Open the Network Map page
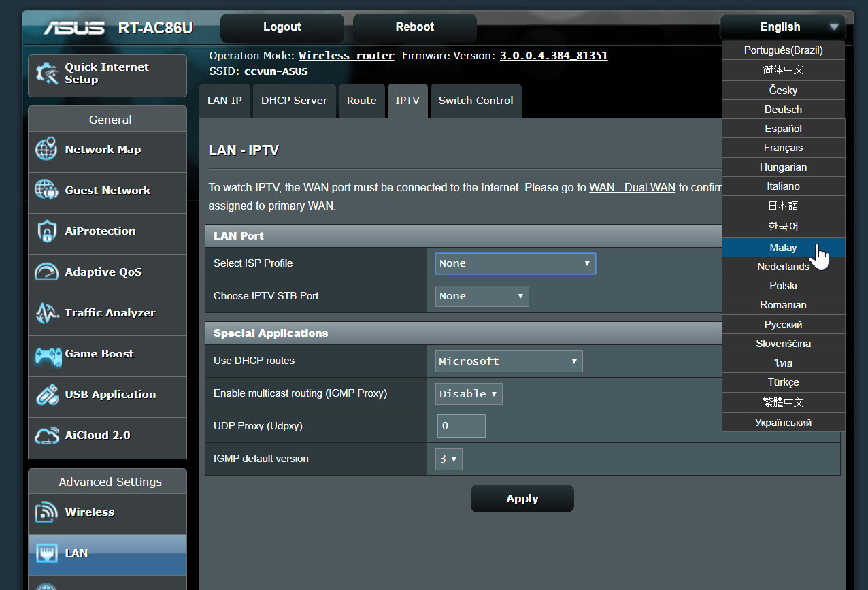The width and height of the screenshot is (868, 590). [107, 151]
